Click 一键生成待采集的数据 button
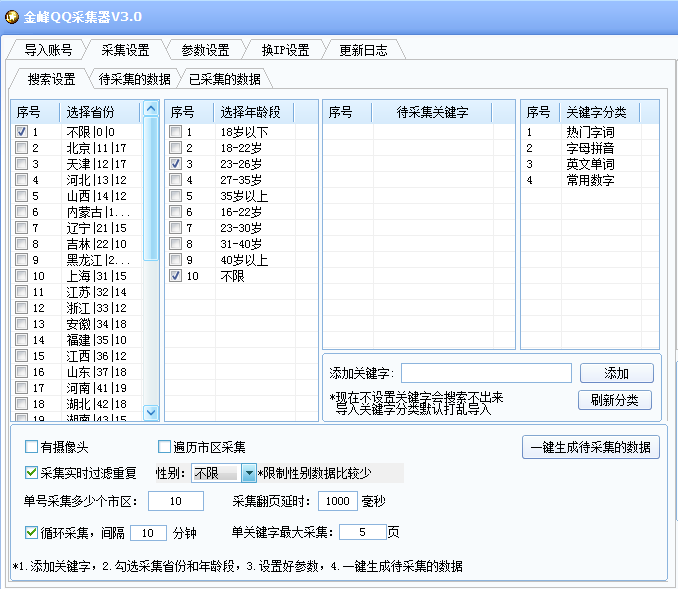 (x=591, y=447)
